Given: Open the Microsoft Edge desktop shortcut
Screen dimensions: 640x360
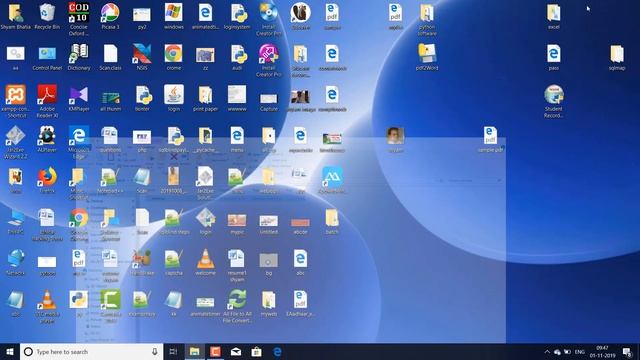Looking at the screenshot, I should (79, 142).
